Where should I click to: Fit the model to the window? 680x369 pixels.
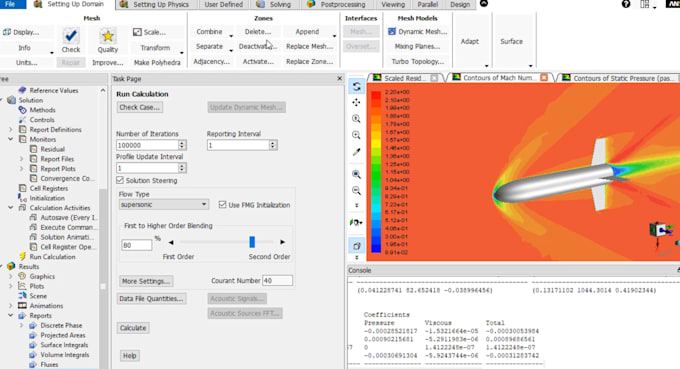click(356, 174)
